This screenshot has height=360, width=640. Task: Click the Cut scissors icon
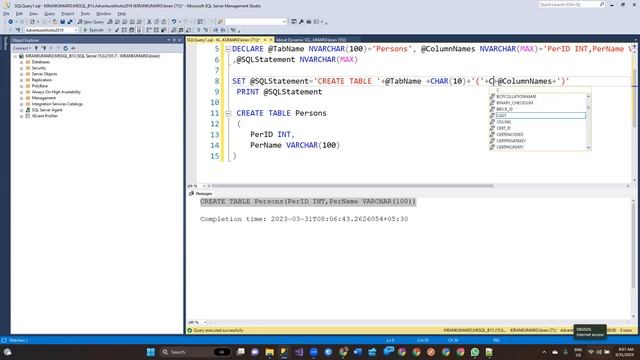149,22
